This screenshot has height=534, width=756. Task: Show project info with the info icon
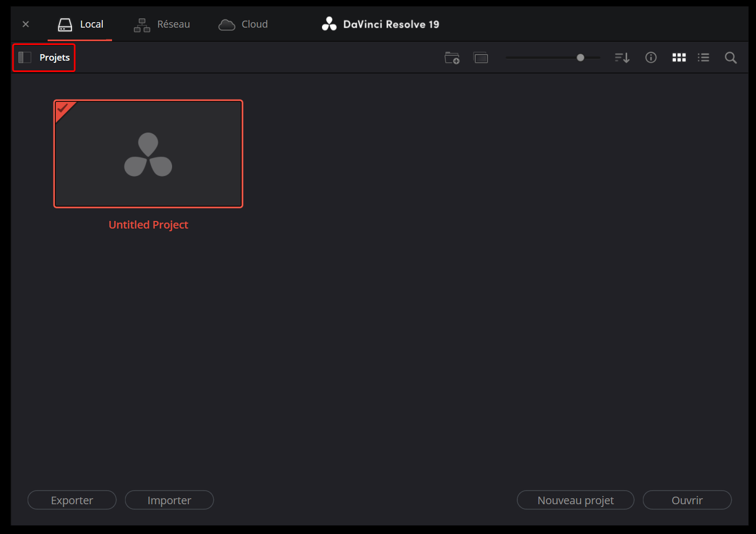651,57
